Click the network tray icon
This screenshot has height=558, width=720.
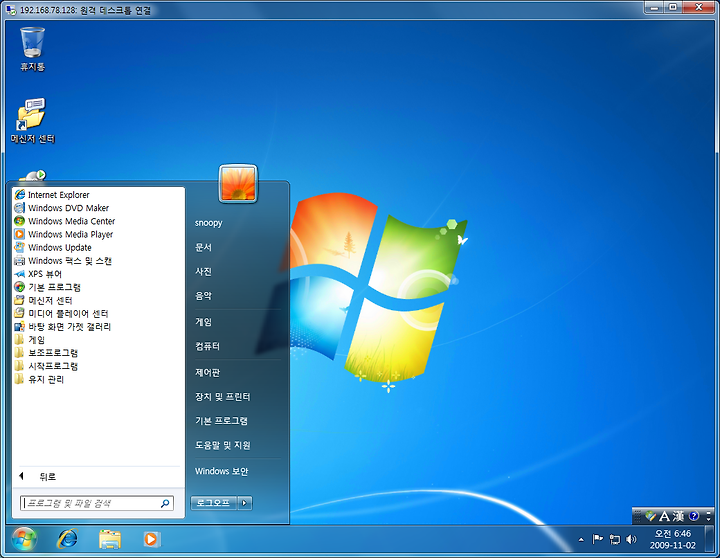[x=614, y=540]
